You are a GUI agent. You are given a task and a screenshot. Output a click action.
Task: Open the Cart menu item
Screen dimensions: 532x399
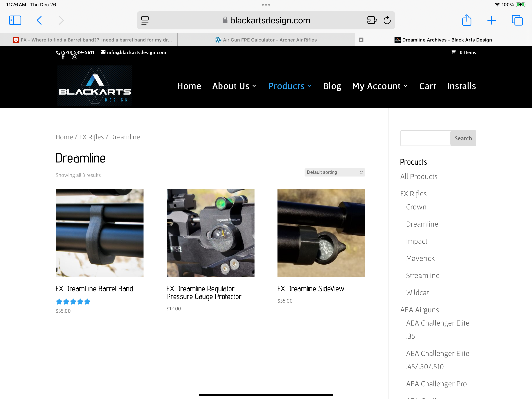click(427, 86)
